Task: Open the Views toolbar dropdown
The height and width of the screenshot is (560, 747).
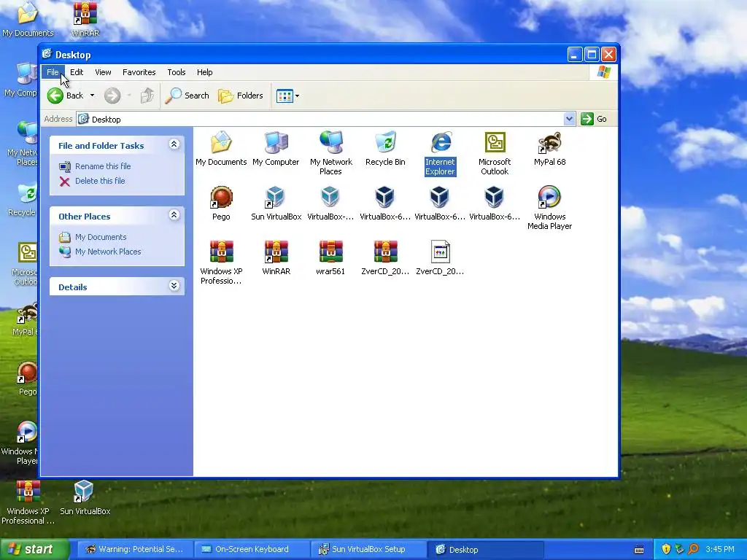Action: (x=287, y=96)
